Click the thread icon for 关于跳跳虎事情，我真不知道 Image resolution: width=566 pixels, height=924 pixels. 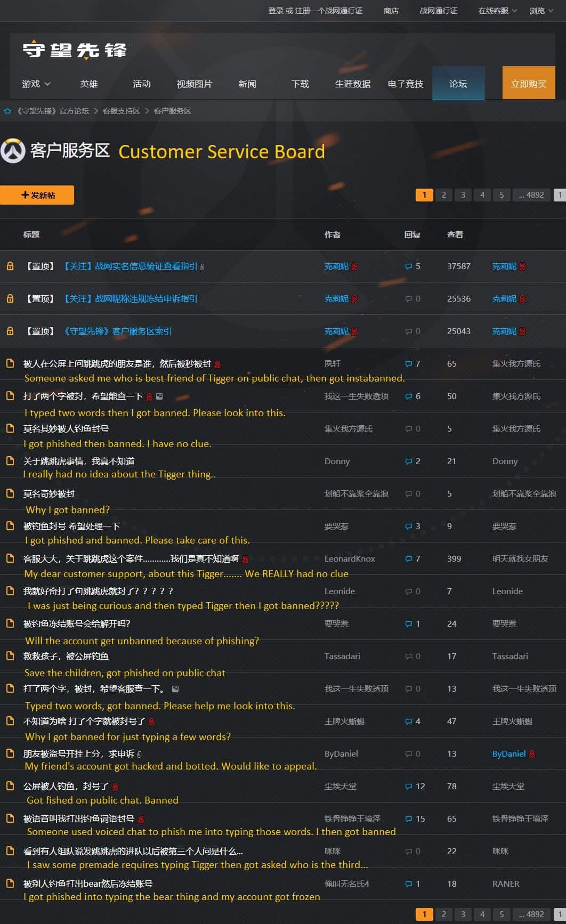[x=10, y=461]
